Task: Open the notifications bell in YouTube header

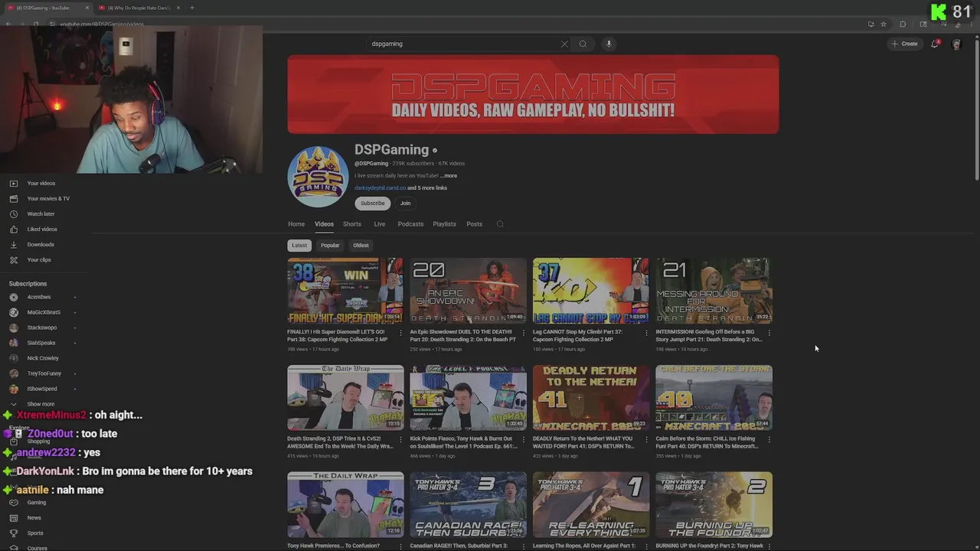Action: 935,44
